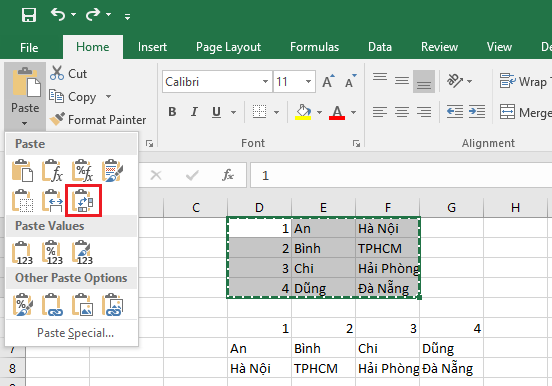Image resolution: width=552 pixels, height=386 pixels.
Task: Open Paste Special... dialog
Action: (75, 333)
